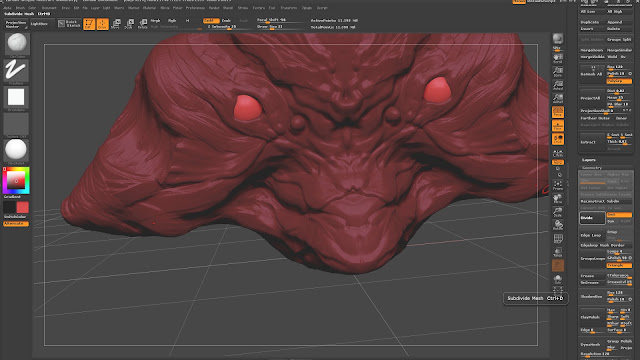Toggle Mrgb paint mode

pos(156,20)
